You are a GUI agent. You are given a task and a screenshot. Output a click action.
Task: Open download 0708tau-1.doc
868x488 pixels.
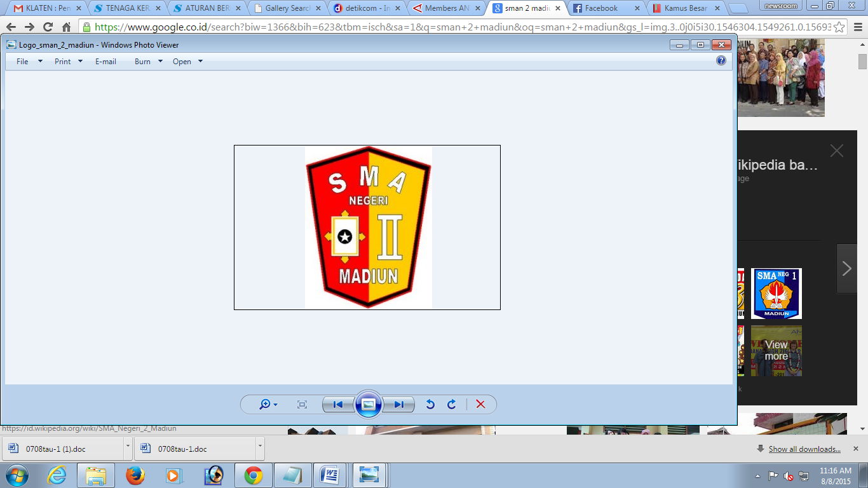[195, 449]
